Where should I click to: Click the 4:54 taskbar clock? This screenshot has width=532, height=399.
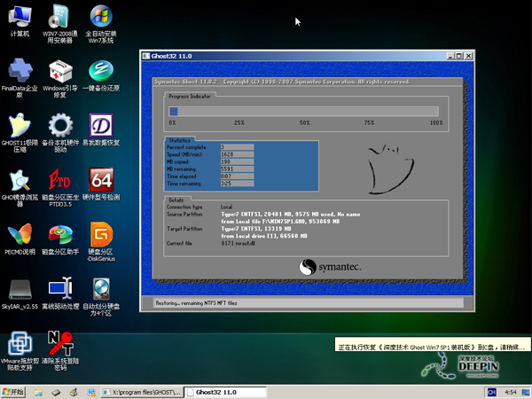coord(511,393)
